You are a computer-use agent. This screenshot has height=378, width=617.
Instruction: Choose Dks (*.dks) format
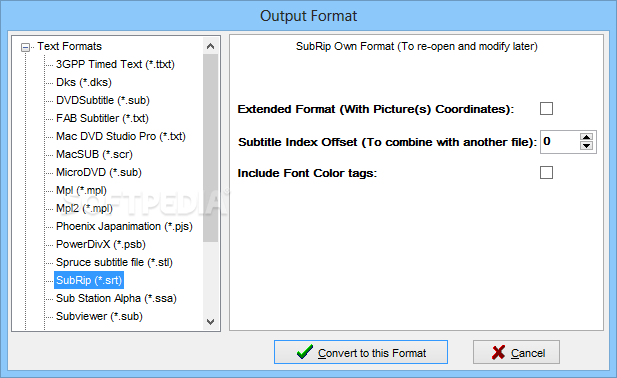84,82
